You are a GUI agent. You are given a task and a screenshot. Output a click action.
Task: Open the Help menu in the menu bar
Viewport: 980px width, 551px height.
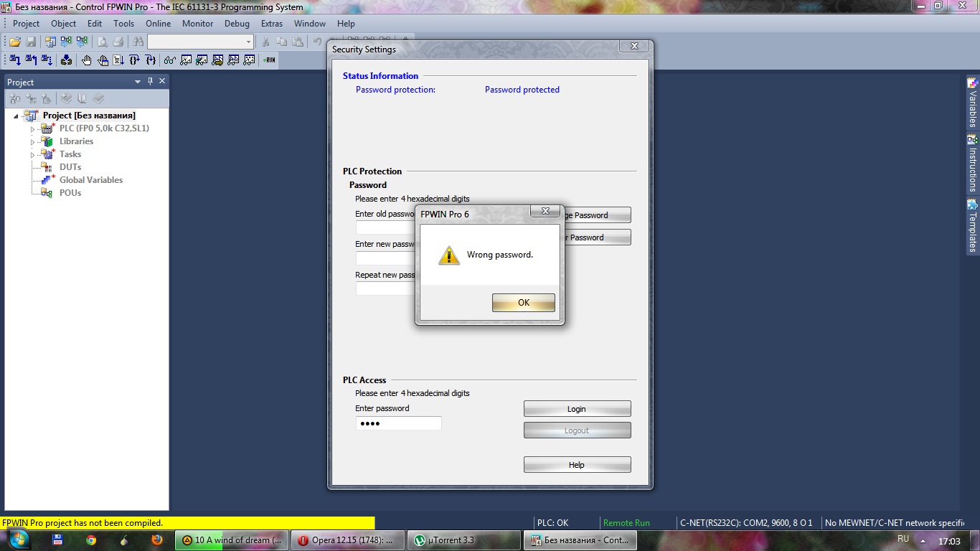[x=346, y=24]
